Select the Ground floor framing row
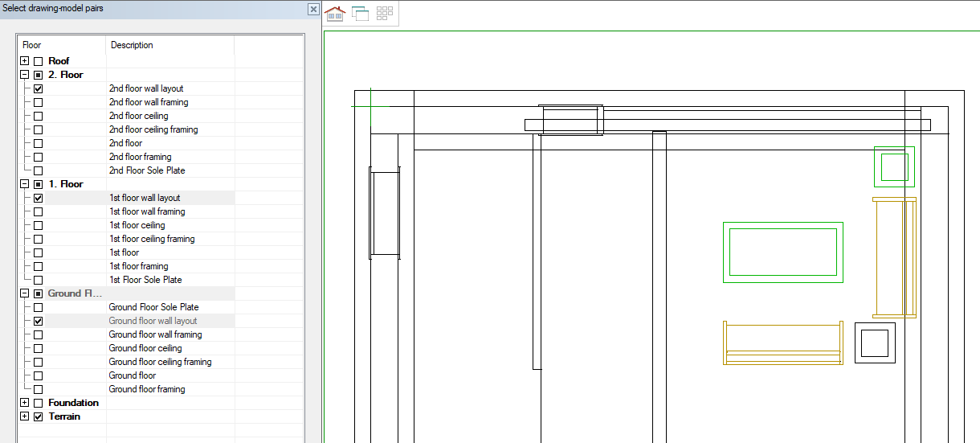 (x=147, y=389)
